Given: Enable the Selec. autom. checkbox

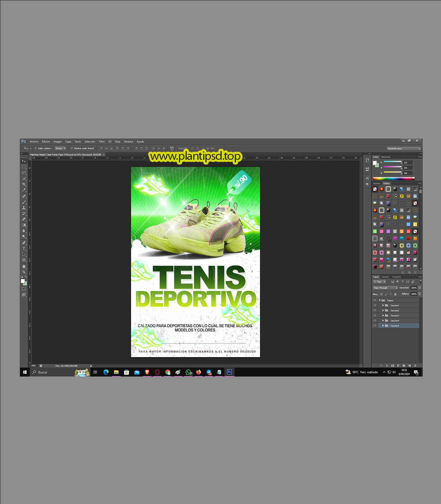Looking at the screenshot, I should tap(35, 148).
